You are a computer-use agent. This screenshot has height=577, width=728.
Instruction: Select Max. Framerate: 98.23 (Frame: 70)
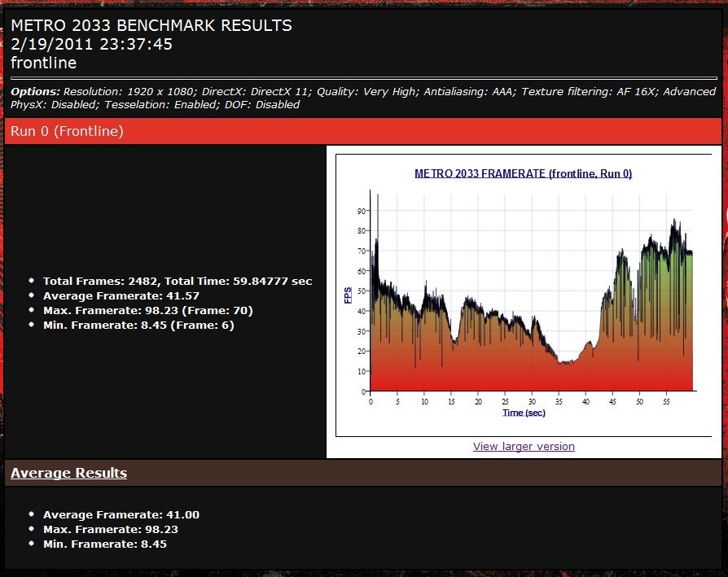[x=147, y=310]
